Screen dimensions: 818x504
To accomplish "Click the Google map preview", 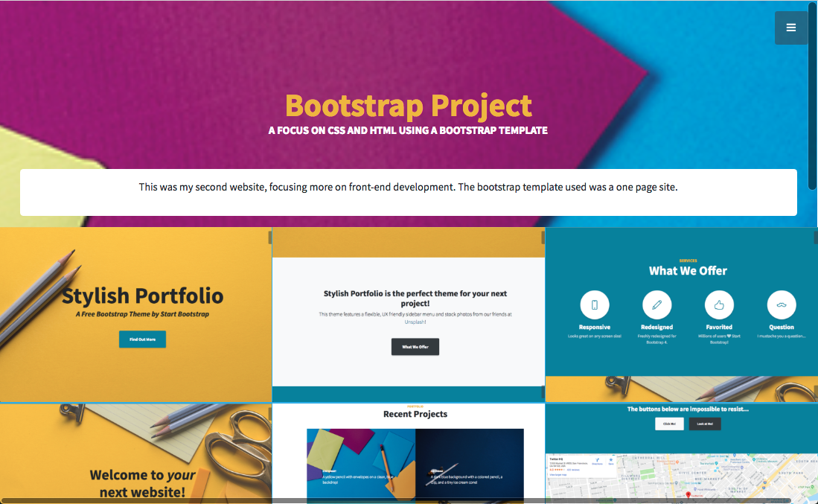I will (x=681, y=478).
